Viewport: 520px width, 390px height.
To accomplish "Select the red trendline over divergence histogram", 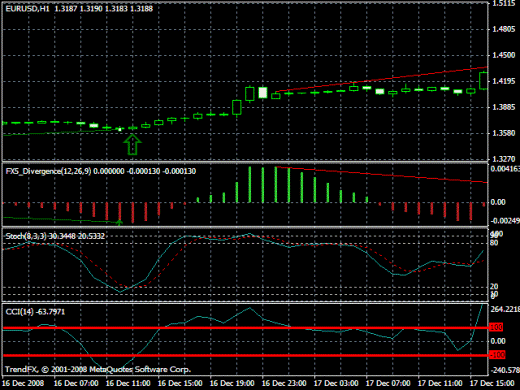I will pyautogui.click(x=382, y=175).
